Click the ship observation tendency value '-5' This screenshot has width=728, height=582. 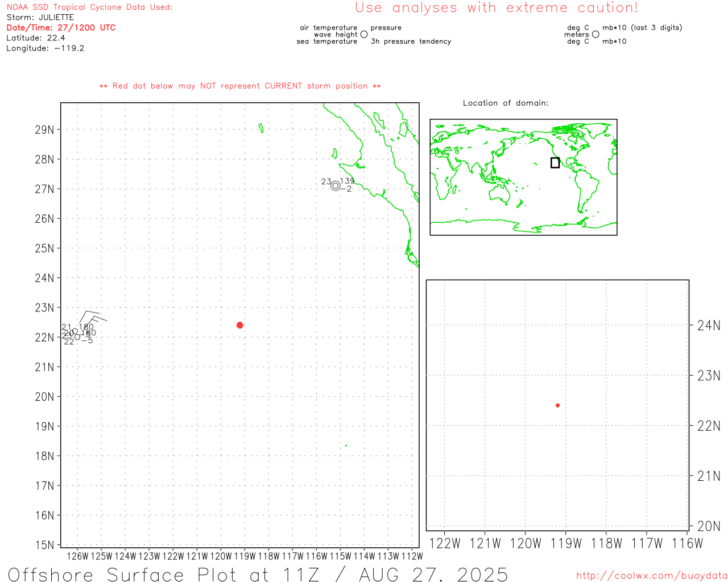pyautogui.click(x=87, y=340)
